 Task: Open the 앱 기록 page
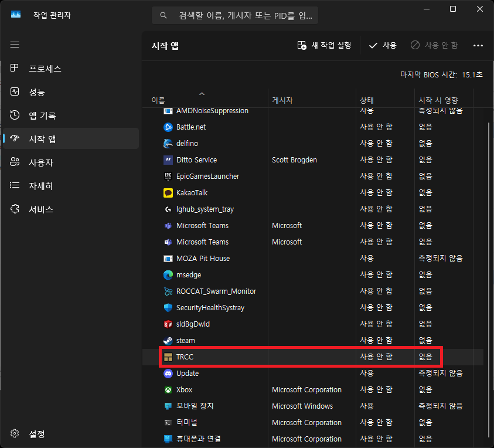[71, 116]
